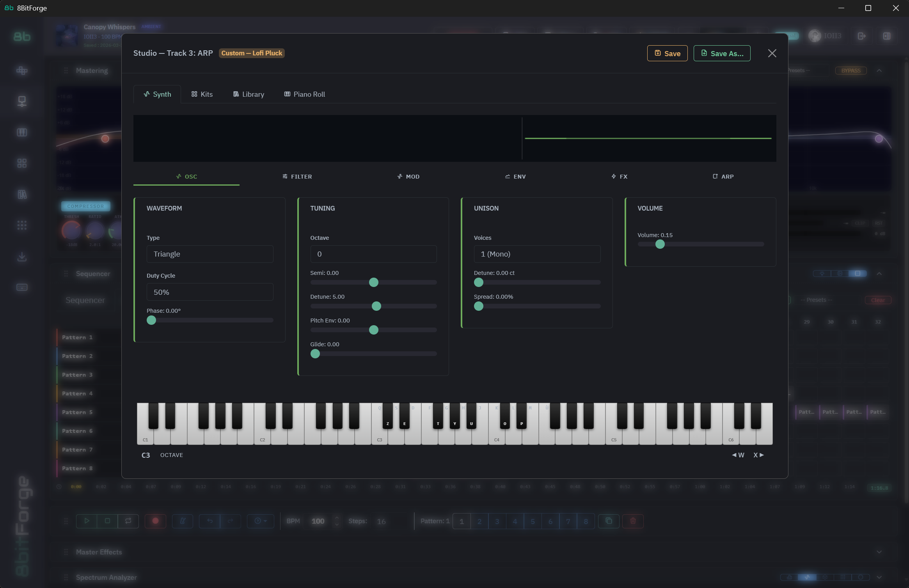This screenshot has height=588, width=909.
Task: Open the Library tab
Action: coord(249,94)
